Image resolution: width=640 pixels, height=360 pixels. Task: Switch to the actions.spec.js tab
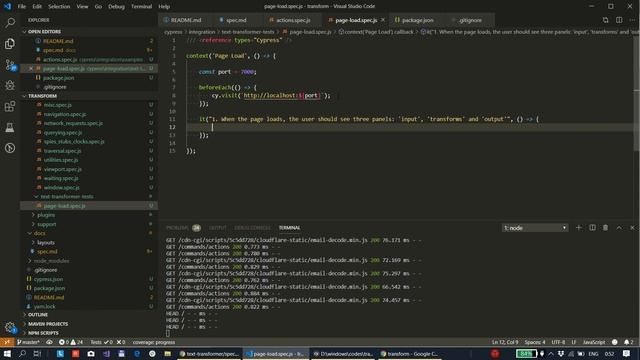[293, 20]
